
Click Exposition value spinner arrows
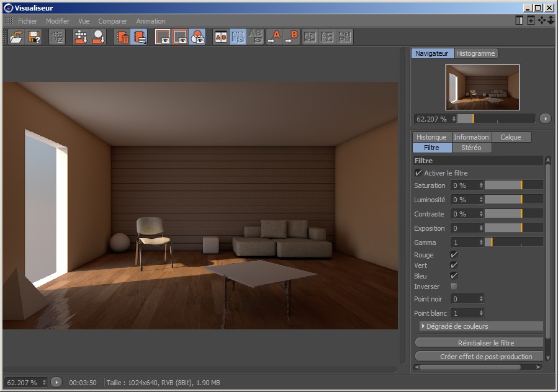[481, 228]
